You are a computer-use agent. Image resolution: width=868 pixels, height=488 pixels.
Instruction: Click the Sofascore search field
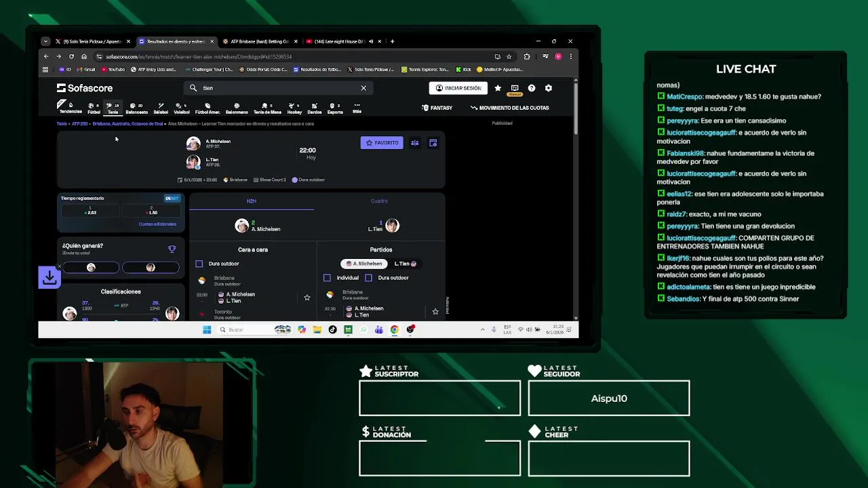point(278,88)
